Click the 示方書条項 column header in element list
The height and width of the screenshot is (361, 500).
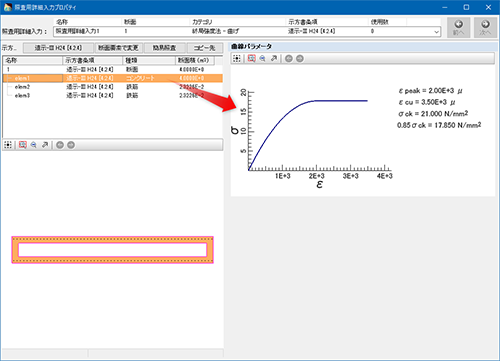pos(93,60)
